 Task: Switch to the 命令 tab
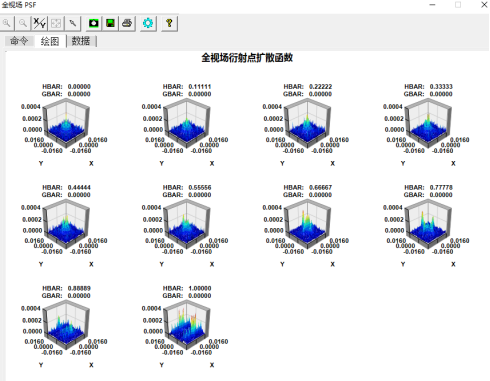19,41
